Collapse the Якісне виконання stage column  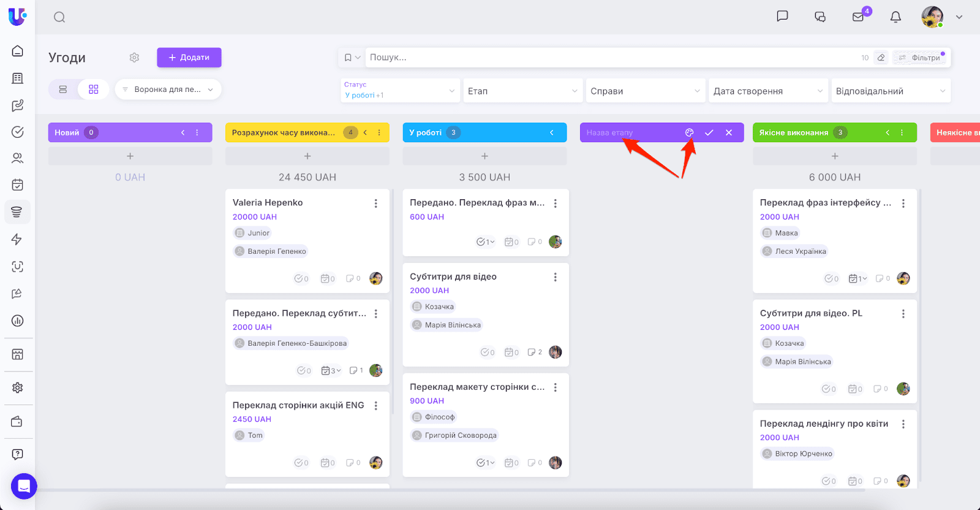coord(888,132)
